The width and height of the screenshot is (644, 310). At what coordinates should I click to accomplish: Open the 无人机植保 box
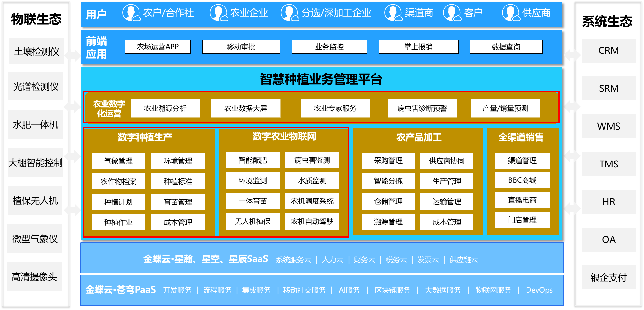coord(253,221)
